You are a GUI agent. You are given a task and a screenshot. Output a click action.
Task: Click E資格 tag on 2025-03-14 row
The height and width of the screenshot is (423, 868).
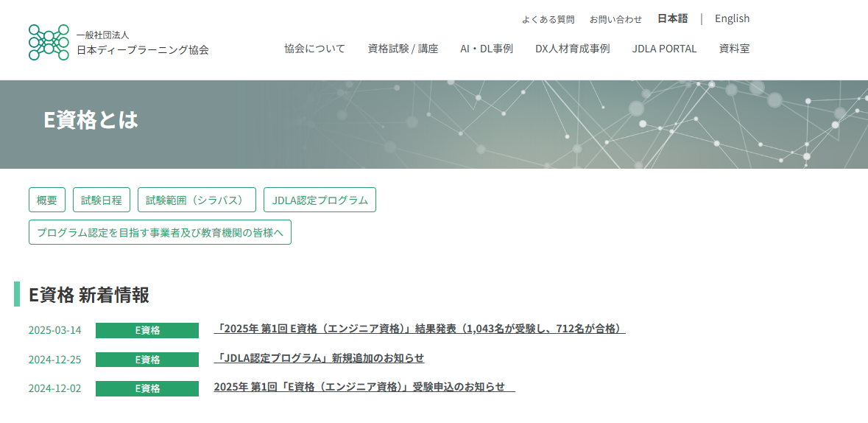click(x=147, y=330)
